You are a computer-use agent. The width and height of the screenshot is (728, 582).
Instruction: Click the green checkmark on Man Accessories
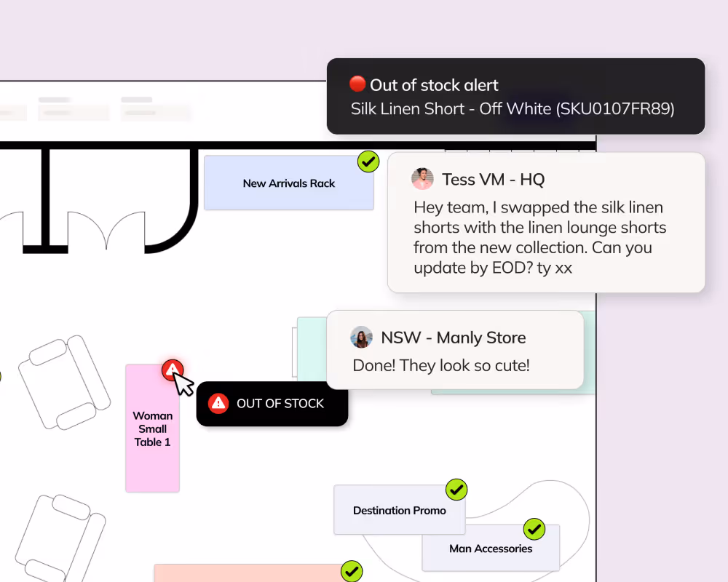(534, 529)
